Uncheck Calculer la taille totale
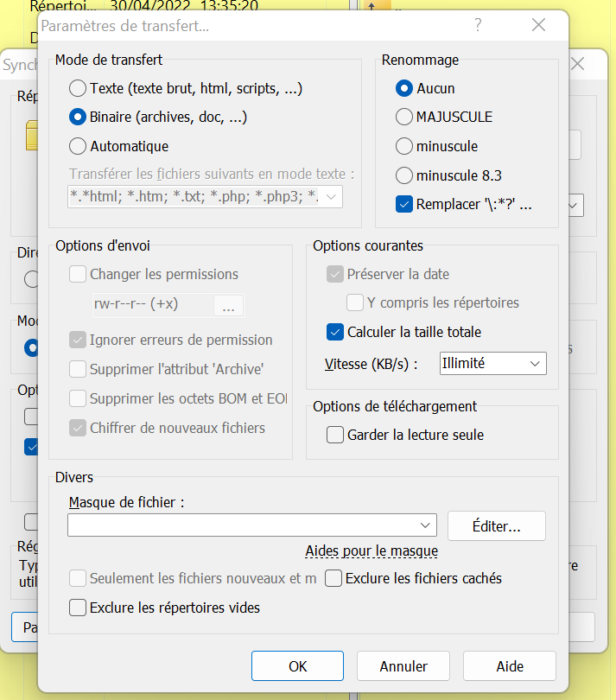This screenshot has width=616, height=700. (335, 332)
